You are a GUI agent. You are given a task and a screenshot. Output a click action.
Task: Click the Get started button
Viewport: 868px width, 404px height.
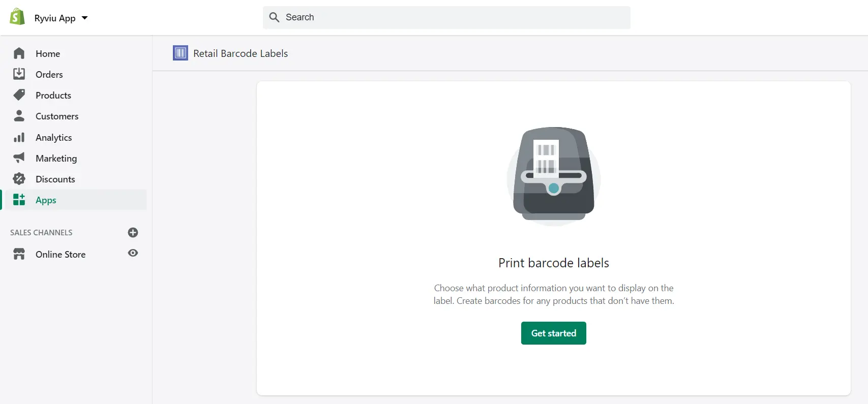[x=553, y=333]
